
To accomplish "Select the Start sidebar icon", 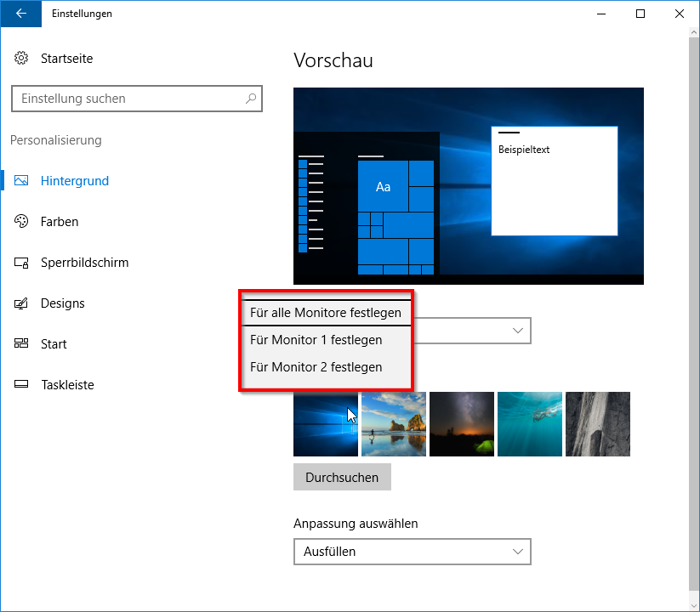I will 21,343.
